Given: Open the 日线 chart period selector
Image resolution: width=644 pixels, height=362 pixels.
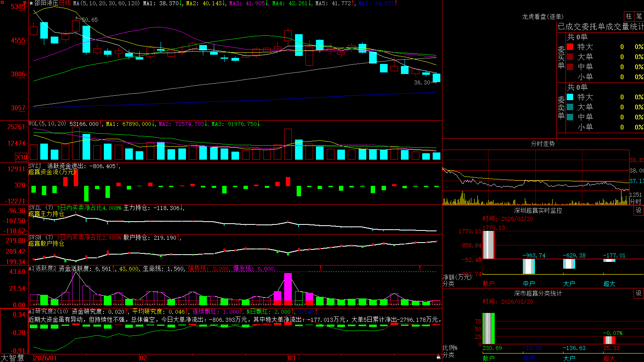Looking at the screenshot, I should click(x=65, y=3).
